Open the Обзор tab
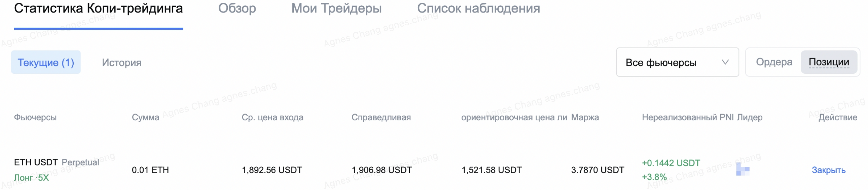 tap(237, 9)
